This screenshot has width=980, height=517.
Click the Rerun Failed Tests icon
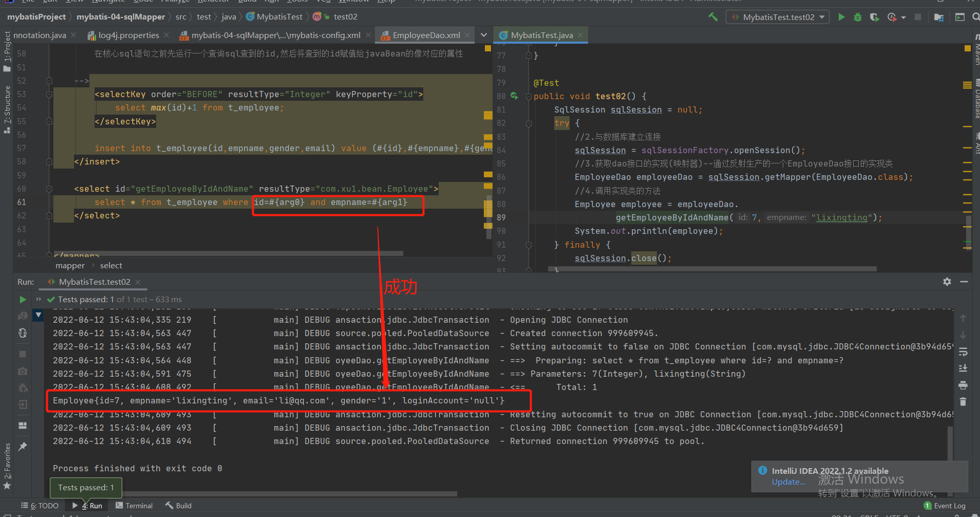point(23,316)
